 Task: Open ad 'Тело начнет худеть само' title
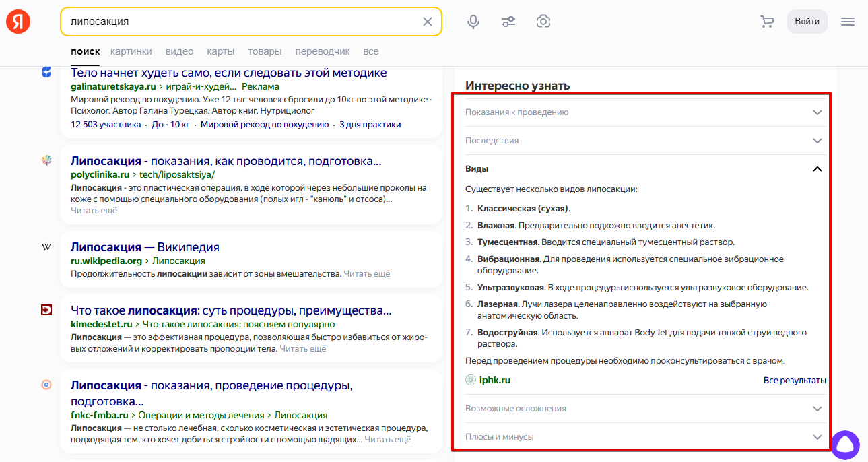[228, 73]
